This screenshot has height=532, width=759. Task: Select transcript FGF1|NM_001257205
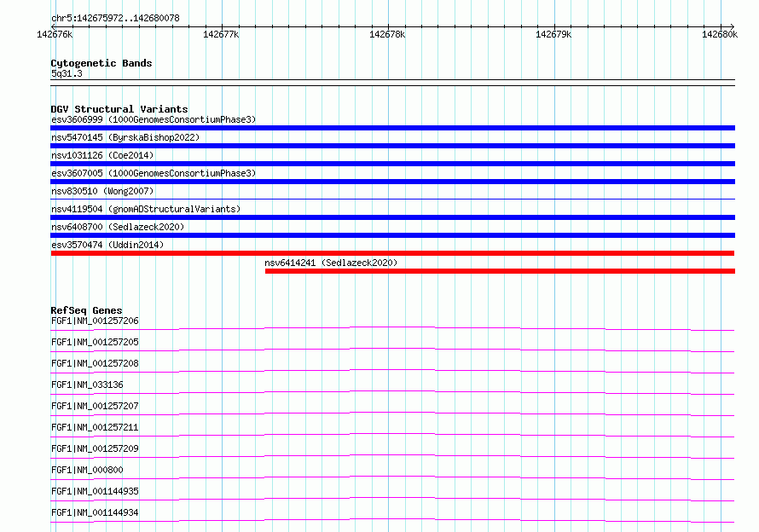click(95, 342)
